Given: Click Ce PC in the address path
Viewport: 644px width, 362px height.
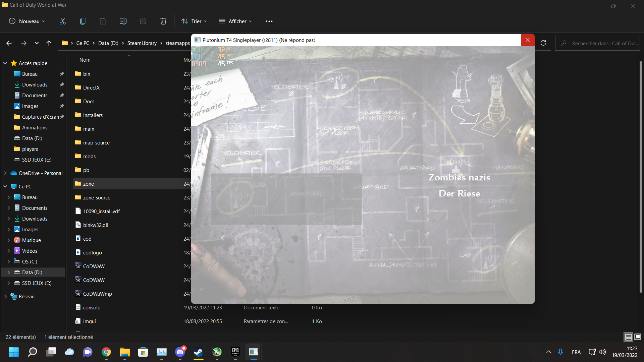Looking at the screenshot, I should [x=83, y=43].
